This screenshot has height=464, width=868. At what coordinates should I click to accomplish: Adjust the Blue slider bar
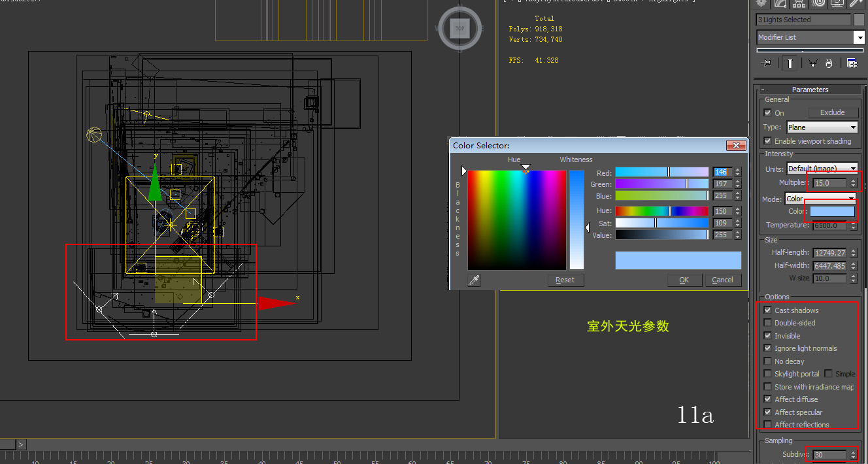[x=661, y=196]
